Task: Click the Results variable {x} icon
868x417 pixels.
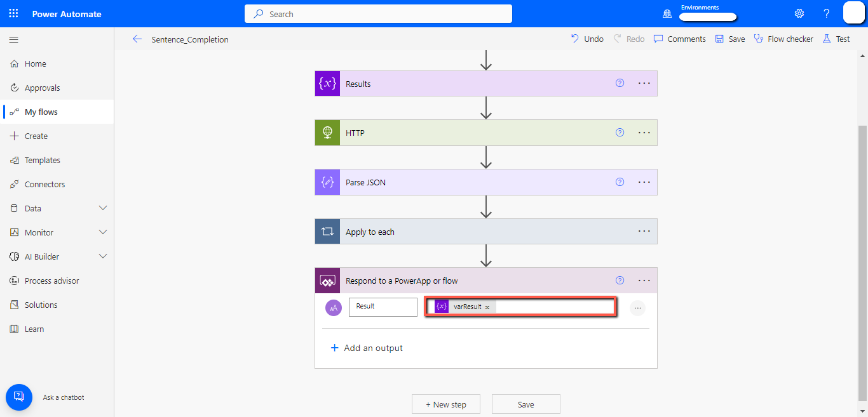Action: tap(327, 83)
